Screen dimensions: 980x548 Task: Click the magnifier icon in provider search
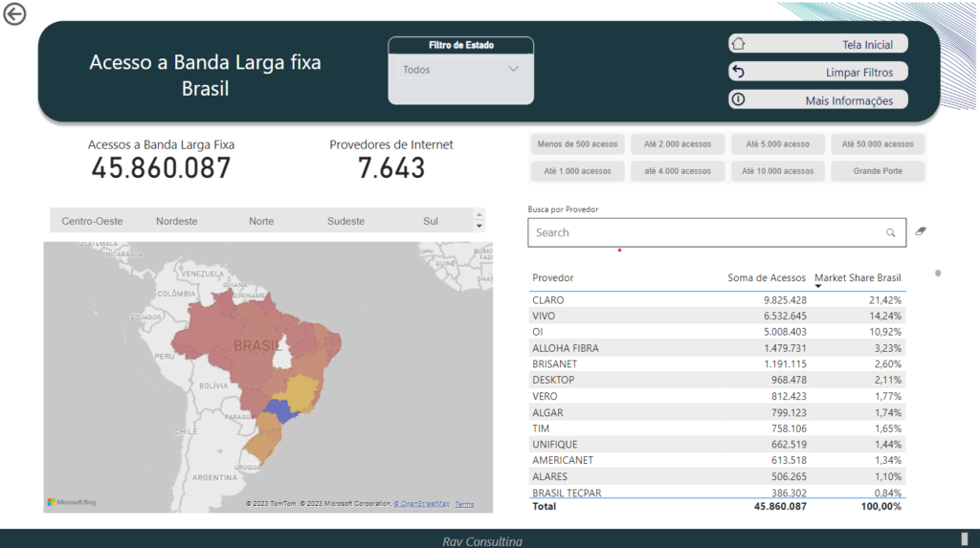point(891,232)
